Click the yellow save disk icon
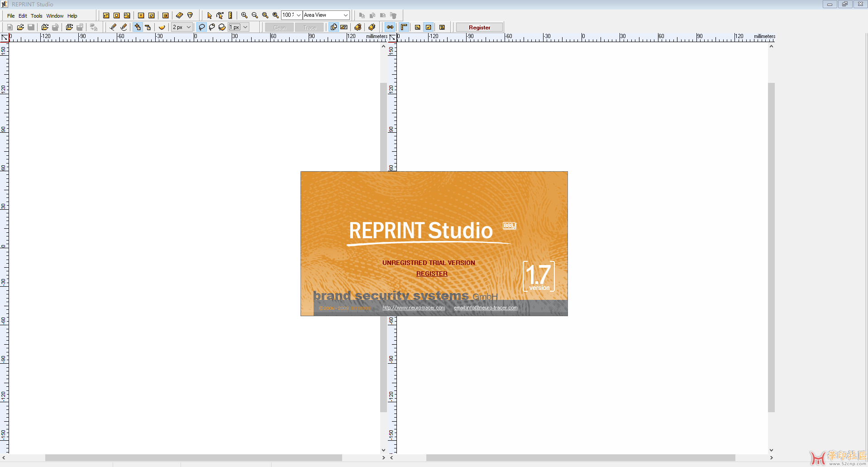The image size is (868, 467). 442,27
